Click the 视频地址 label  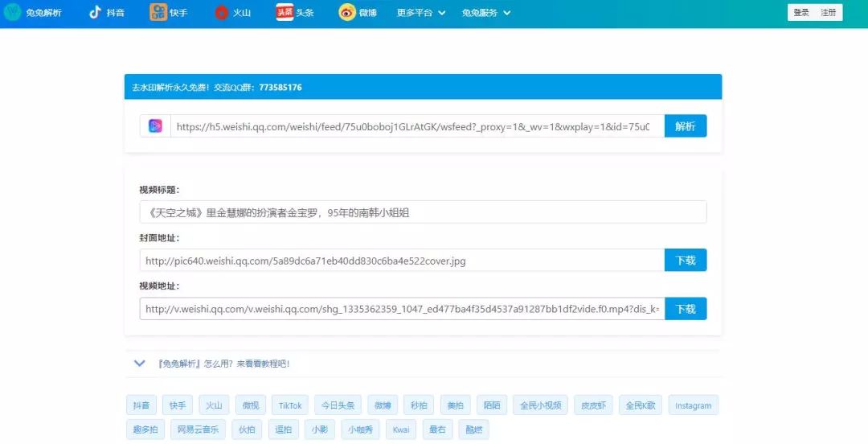[x=159, y=286]
